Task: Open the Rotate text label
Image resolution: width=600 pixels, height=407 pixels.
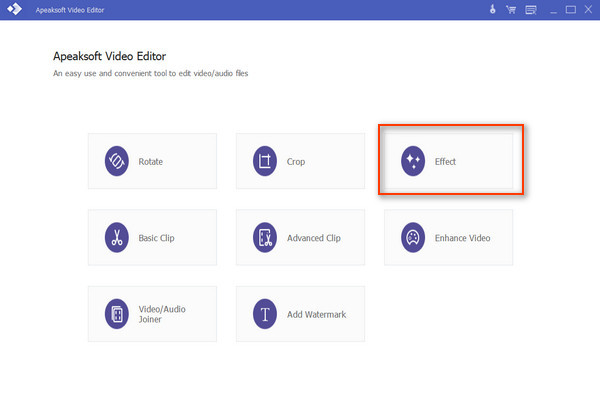Action: click(150, 162)
